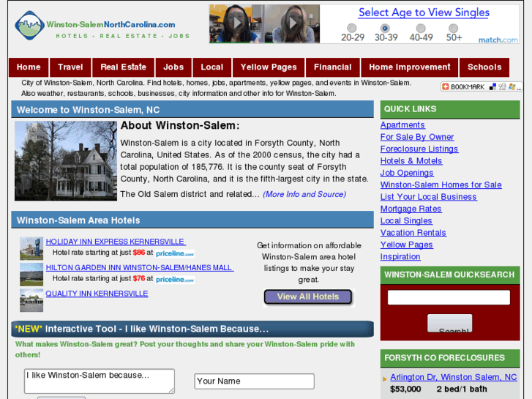This screenshot has width=532, height=399.
Task: Open the Financial menu item
Action: (333, 67)
